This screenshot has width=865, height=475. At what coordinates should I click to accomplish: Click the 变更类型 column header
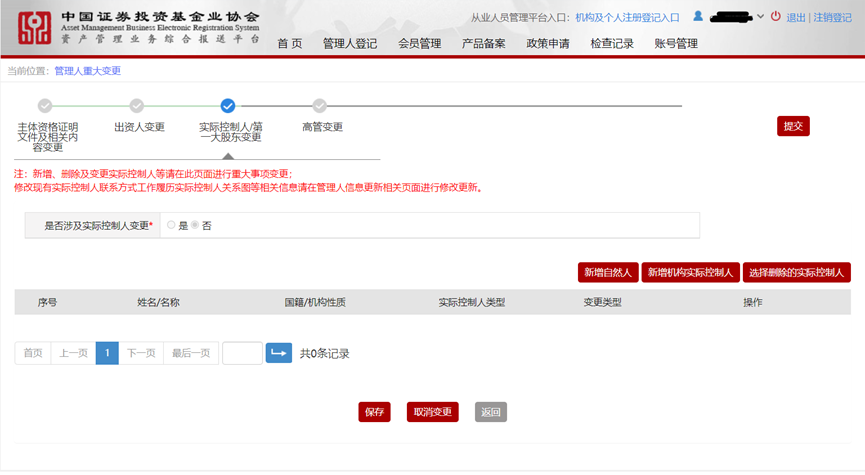pos(602,302)
